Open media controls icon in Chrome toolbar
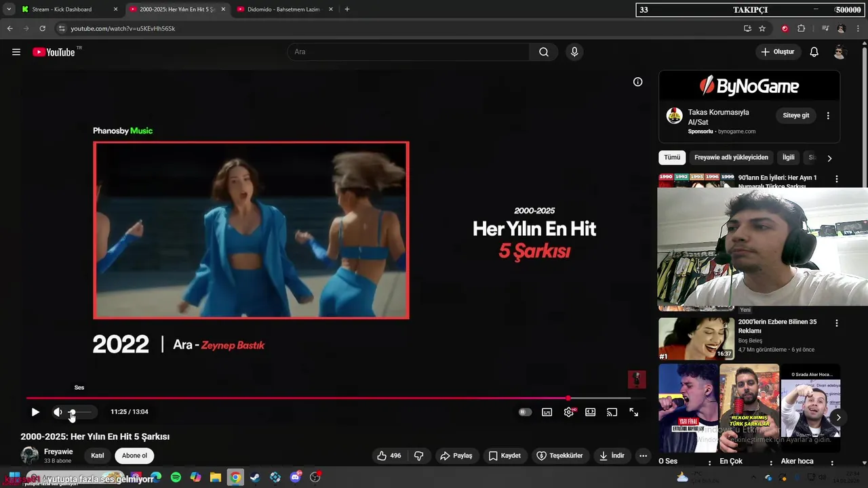This screenshot has width=868, height=488. click(825, 28)
